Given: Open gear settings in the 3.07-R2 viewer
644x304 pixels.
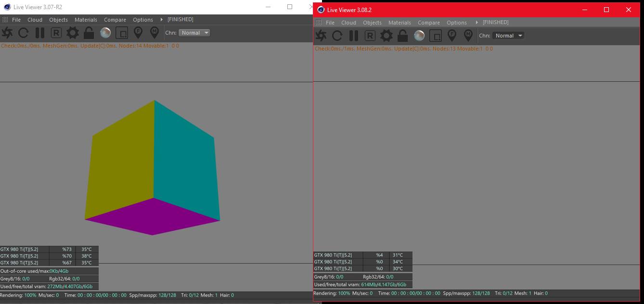Looking at the screenshot, I should point(73,33).
